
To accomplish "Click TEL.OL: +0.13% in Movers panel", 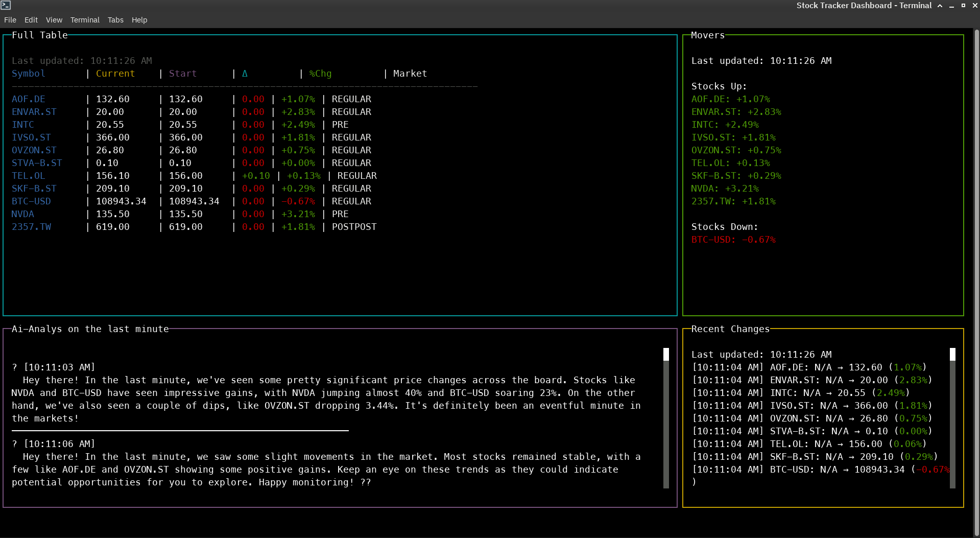I will click(x=731, y=163).
